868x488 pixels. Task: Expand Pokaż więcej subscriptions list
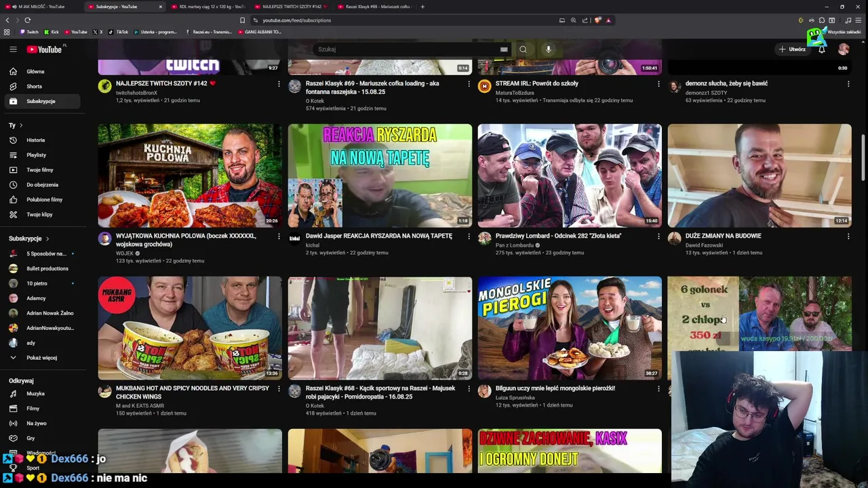(41, 357)
